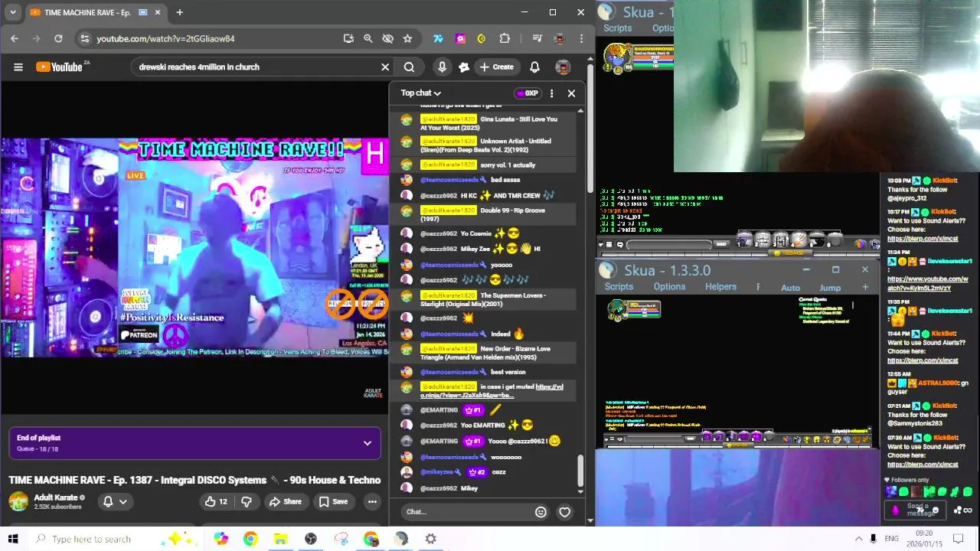Viewport: 980px width, 551px height.
Task: Like the video with thumbs up
Action: click(x=217, y=502)
